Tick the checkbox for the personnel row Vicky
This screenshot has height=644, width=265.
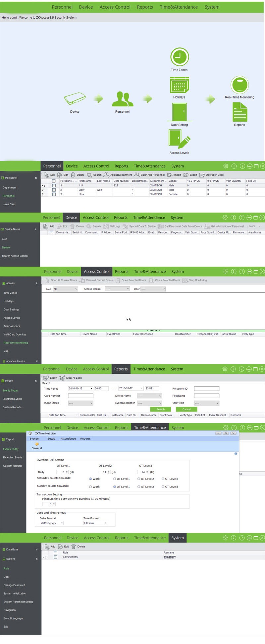click(54, 190)
